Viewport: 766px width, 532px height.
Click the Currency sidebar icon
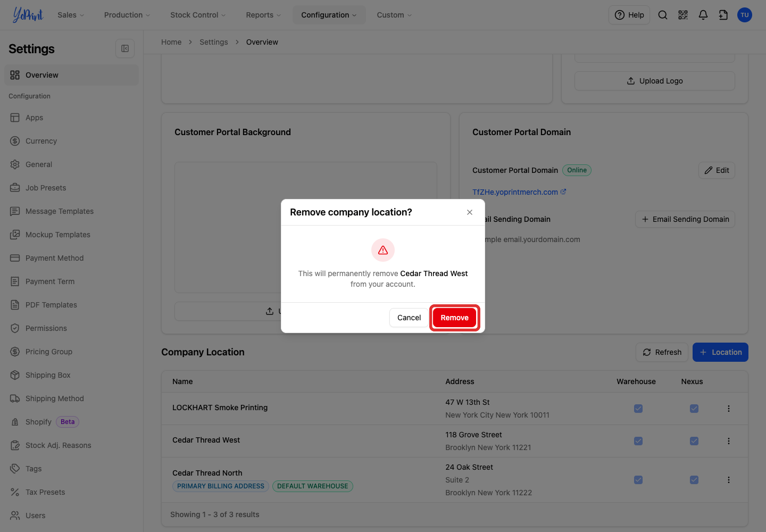click(15, 141)
